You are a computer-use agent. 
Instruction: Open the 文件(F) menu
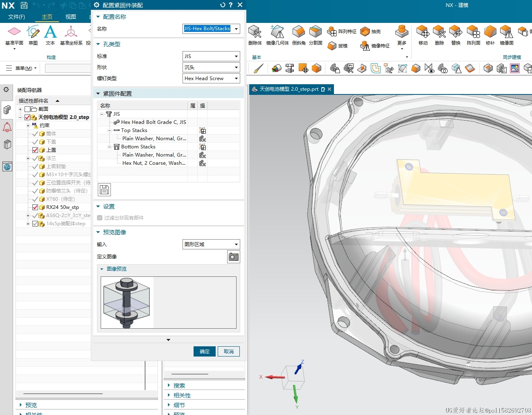[x=16, y=17]
